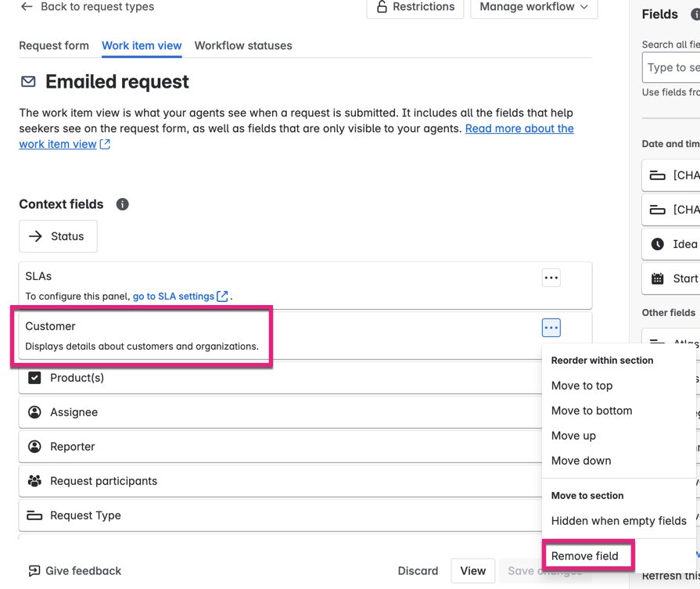Select the Reporter field row
700x589 pixels.
point(280,447)
